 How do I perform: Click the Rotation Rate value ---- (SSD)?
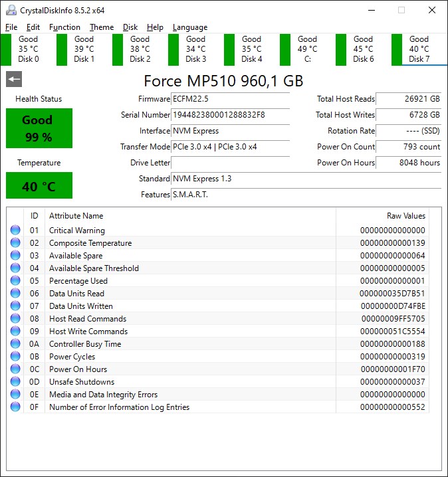pyautogui.click(x=408, y=131)
